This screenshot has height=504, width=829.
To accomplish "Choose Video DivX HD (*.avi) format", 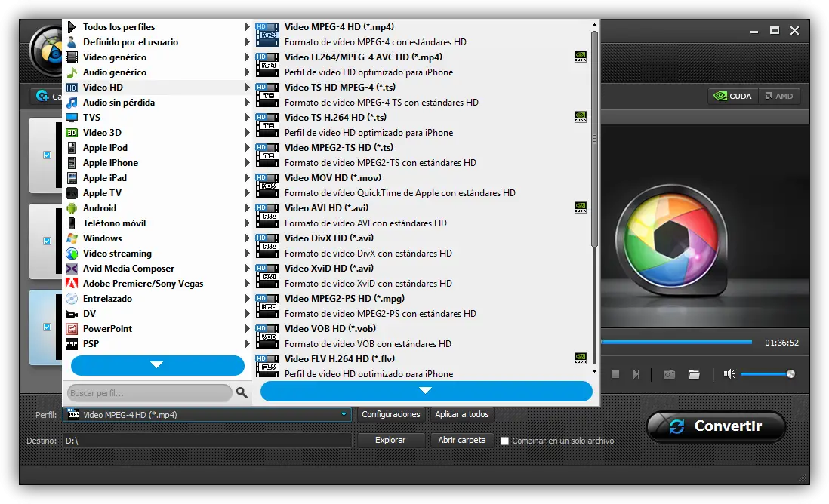I will [421, 246].
